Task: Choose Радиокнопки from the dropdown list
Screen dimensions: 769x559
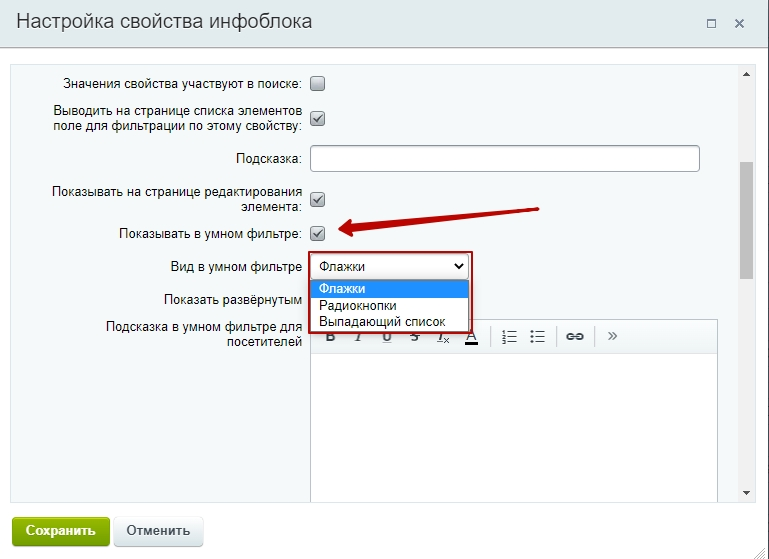Action: click(389, 305)
